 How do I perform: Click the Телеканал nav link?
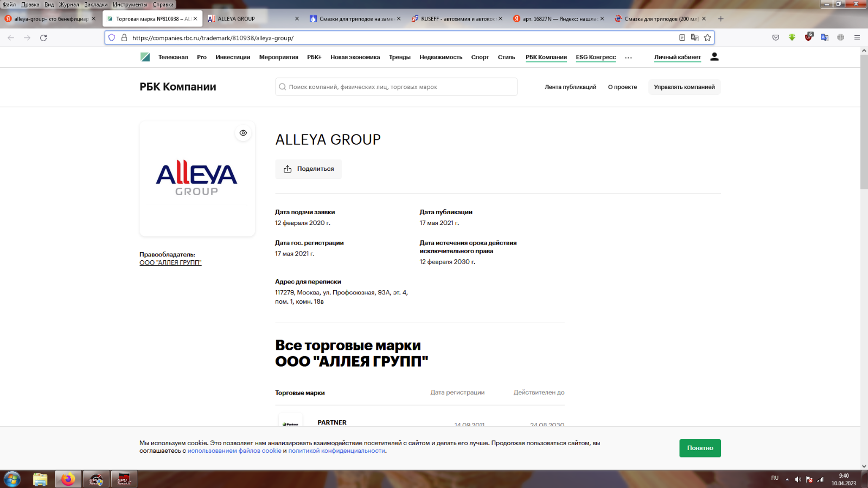[173, 57]
